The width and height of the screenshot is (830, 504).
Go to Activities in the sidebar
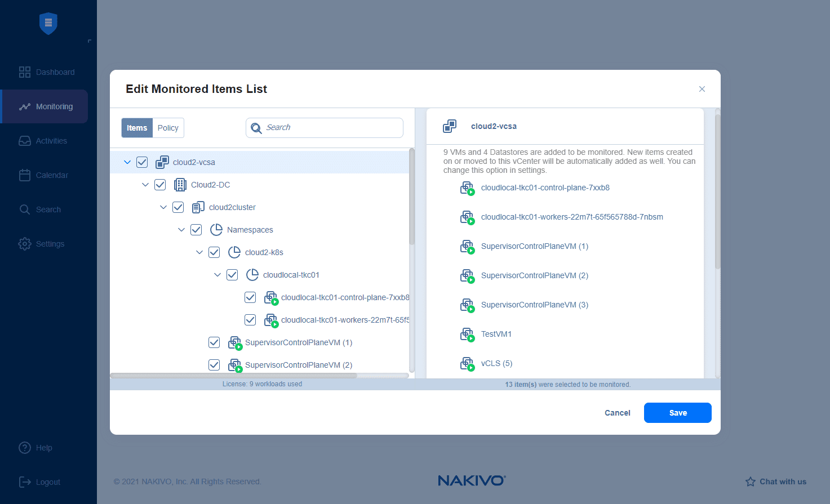pyautogui.click(x=51, y=141)
